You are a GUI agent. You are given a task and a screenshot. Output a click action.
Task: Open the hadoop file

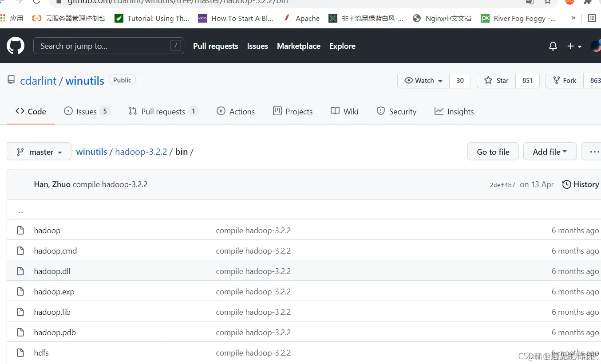[x=47, y=231]
